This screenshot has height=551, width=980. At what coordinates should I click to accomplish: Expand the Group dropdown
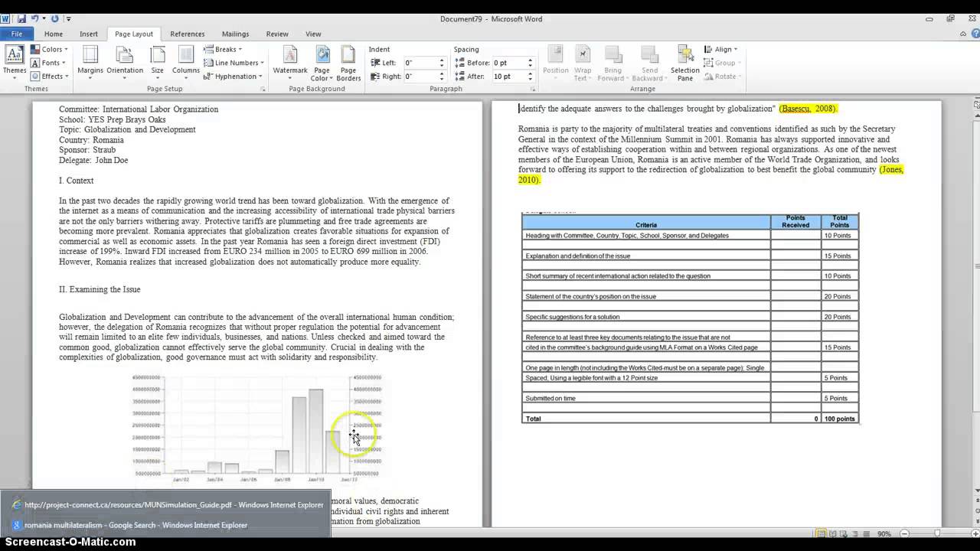coord(722,63)
